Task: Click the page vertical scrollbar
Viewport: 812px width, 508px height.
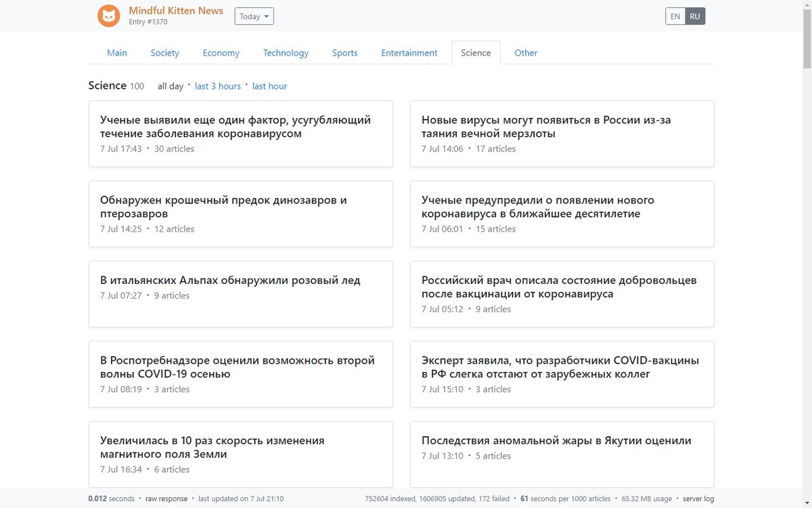Action: [807, 203]
